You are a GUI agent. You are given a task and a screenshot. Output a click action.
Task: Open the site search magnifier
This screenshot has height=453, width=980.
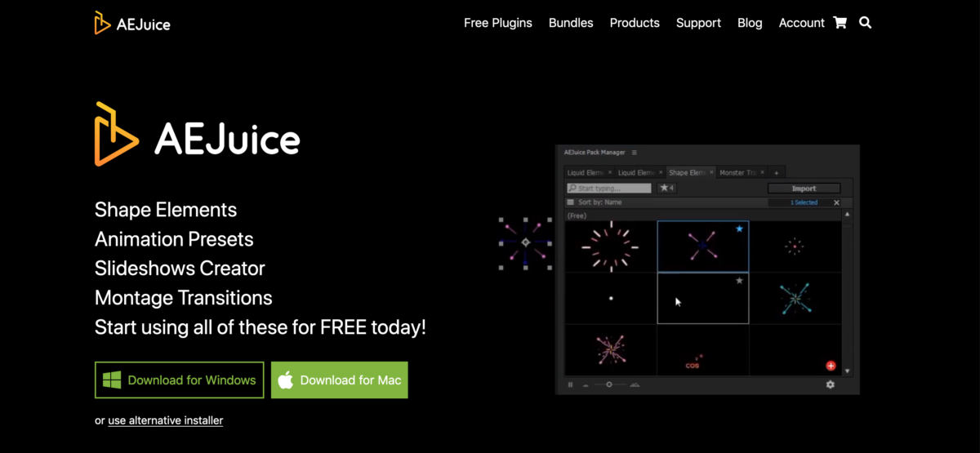pos(866,23)
